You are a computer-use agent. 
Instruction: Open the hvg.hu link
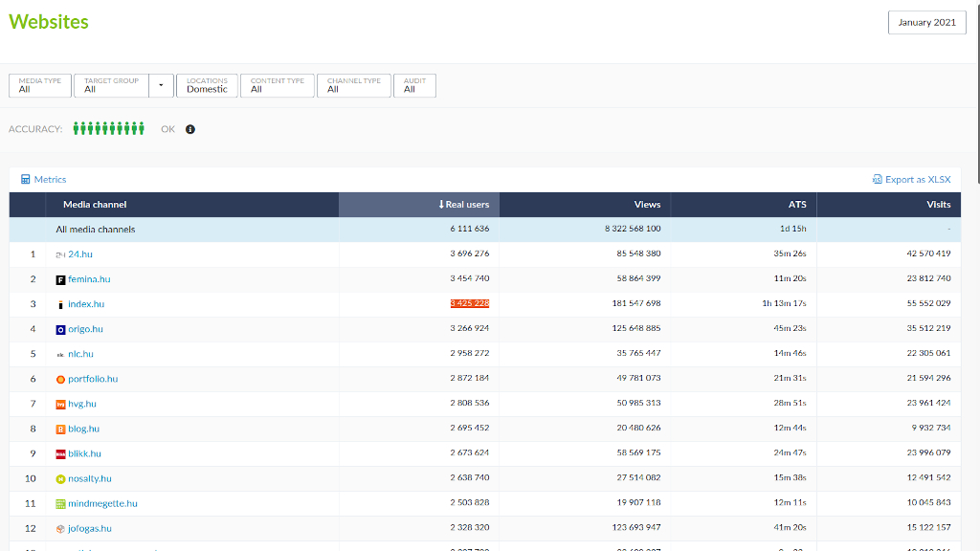pos(82,405)
